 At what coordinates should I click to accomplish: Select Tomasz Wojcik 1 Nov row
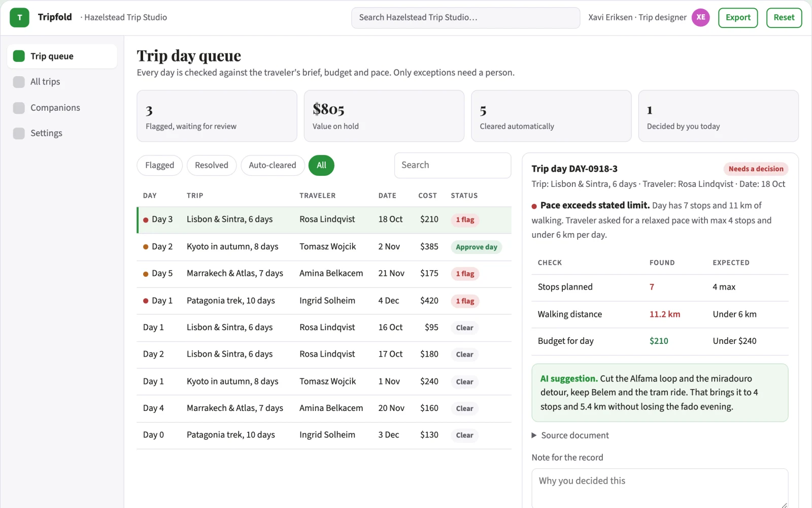324,382
